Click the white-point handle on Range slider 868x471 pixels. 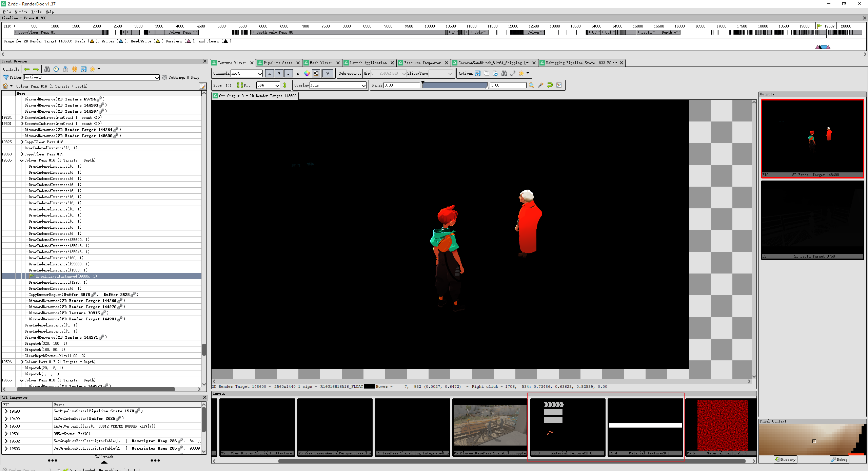[x=487, y=88]
